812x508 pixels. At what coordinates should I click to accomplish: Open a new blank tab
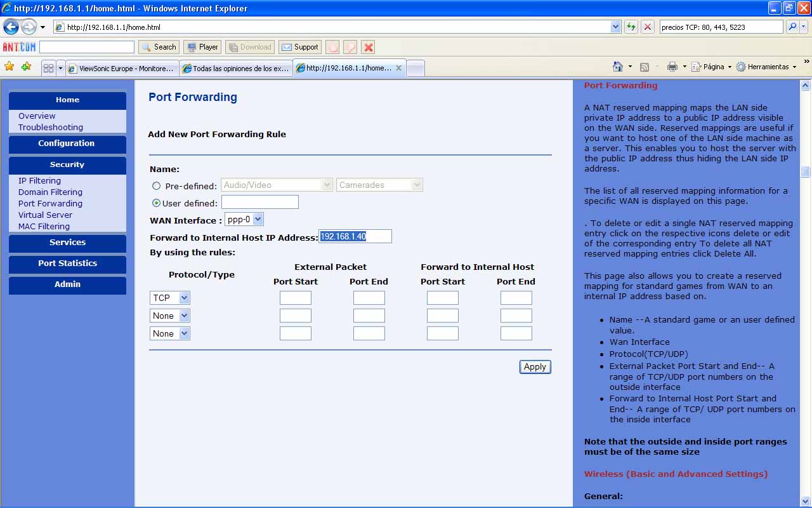point(415,69)
